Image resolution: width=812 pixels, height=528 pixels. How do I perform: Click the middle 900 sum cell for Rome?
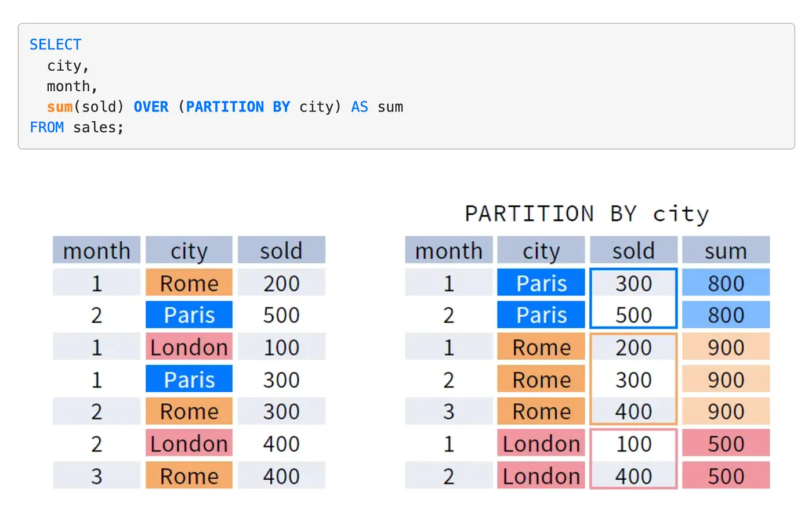[x=725, y=379]
